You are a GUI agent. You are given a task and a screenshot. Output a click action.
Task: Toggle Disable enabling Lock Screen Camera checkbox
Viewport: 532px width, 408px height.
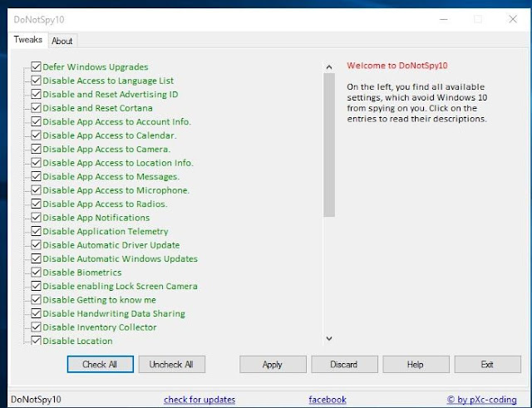(x=36, y=286)
